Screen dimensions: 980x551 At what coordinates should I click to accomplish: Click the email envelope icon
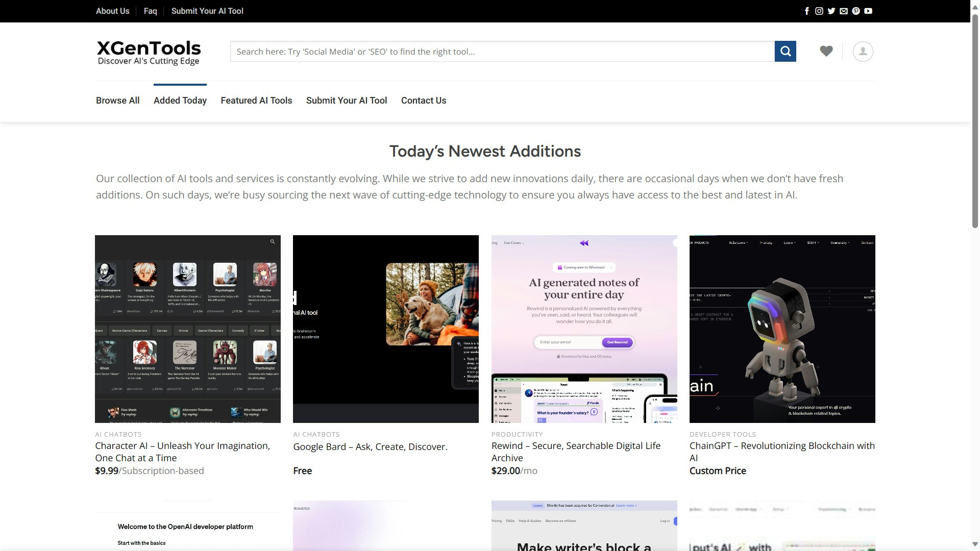843,11
